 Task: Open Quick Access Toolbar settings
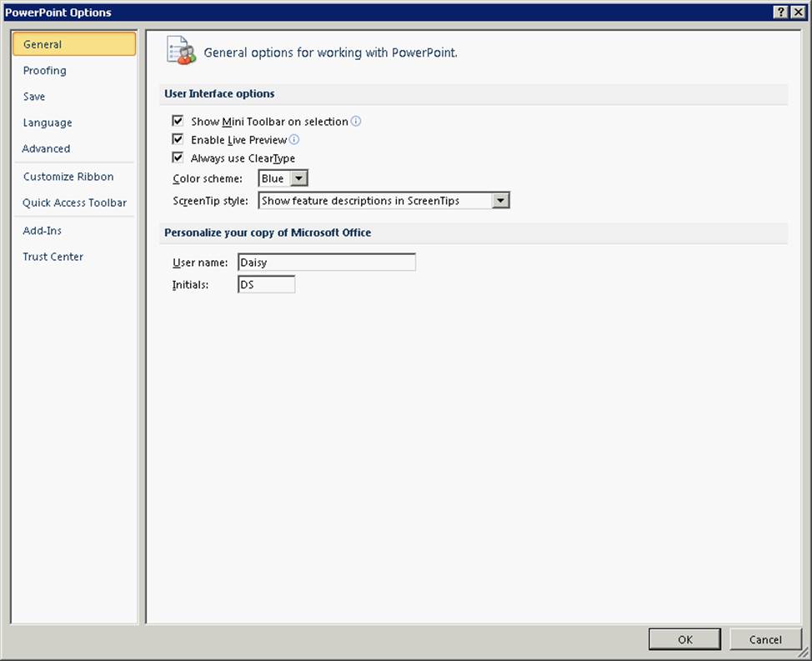(x=74, y=203)
